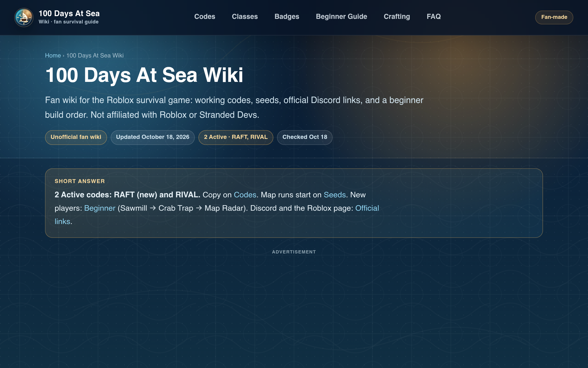Click the Fan-made badge button
The image size is (588, 368).
click(554, 17)
